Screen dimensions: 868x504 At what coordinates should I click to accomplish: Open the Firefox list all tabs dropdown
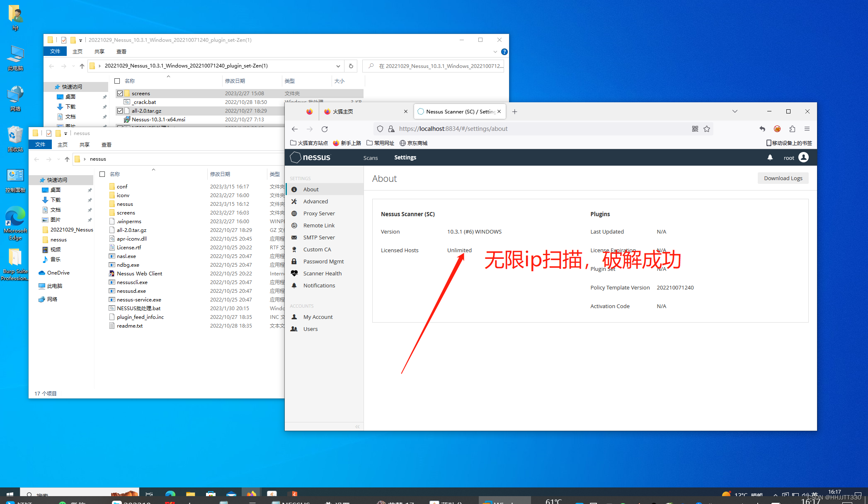pos(735,111)
